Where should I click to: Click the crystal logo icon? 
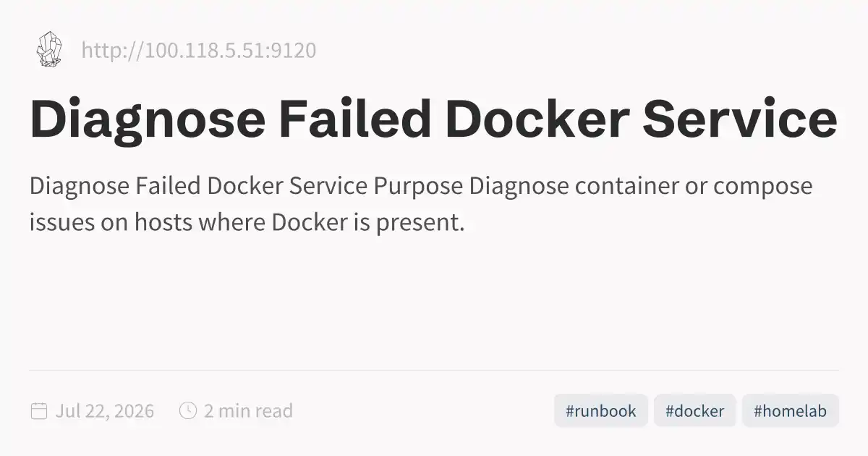(x=48, y=50)
